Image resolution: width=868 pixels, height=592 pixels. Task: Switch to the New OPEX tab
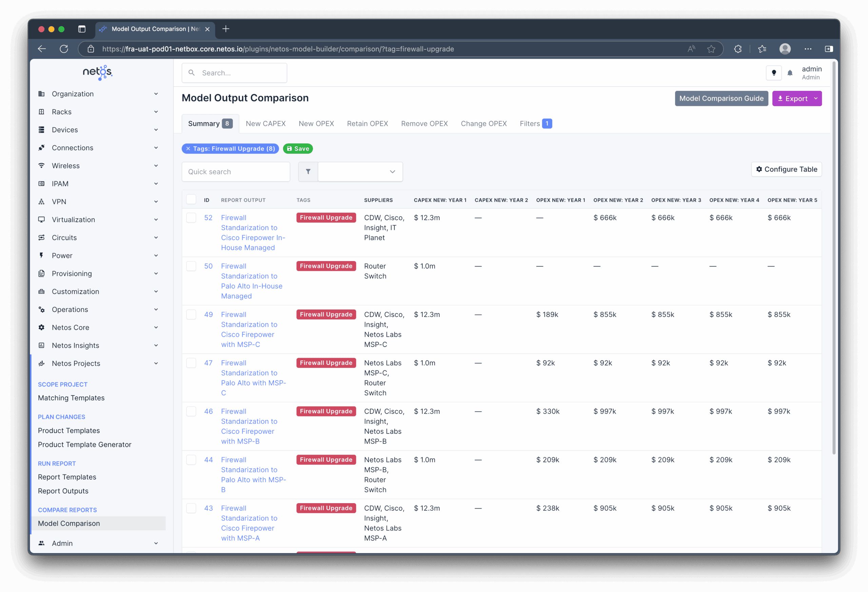coord(316,124)
